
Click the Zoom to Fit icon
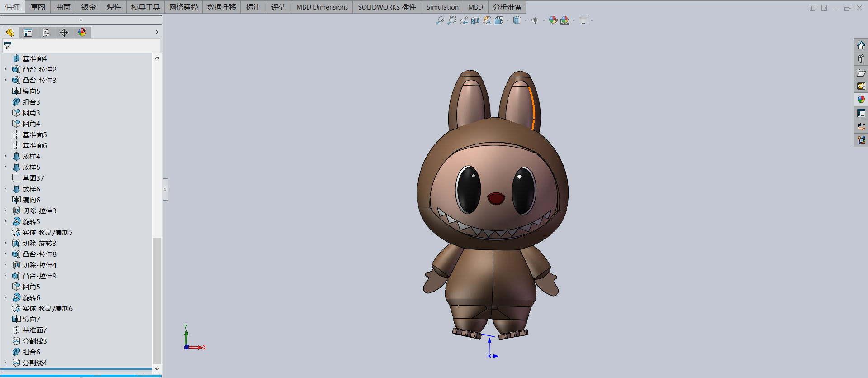440,20
